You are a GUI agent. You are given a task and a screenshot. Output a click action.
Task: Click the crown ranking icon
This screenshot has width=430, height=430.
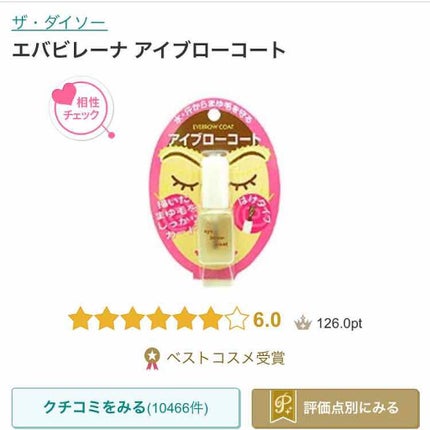303,323
